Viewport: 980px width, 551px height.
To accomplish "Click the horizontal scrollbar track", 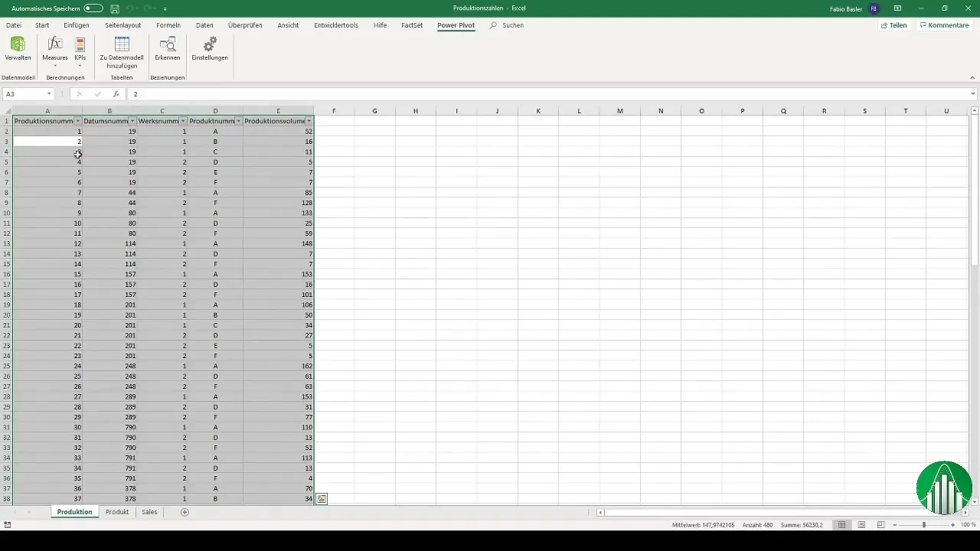I will pyautogui.click(x=782, y=512).
